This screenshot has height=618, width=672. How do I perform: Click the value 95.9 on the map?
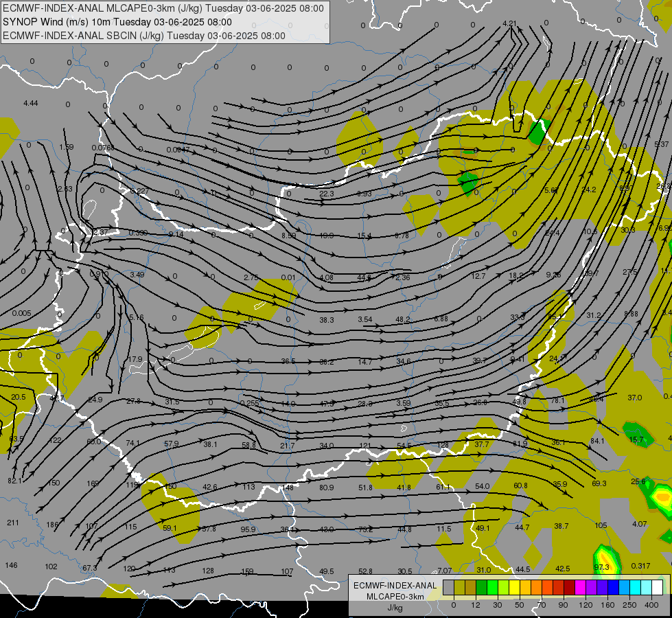[x=248, y=529]
